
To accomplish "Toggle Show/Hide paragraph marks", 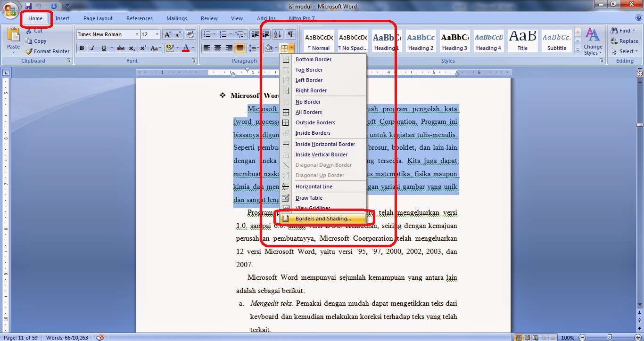I will coord(290,34).
